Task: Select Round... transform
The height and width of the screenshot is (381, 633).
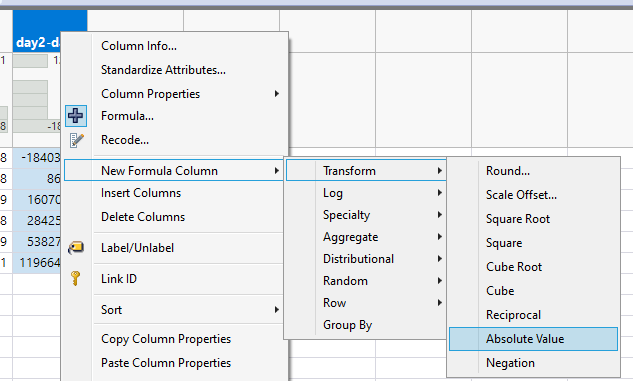Action: 507,171
